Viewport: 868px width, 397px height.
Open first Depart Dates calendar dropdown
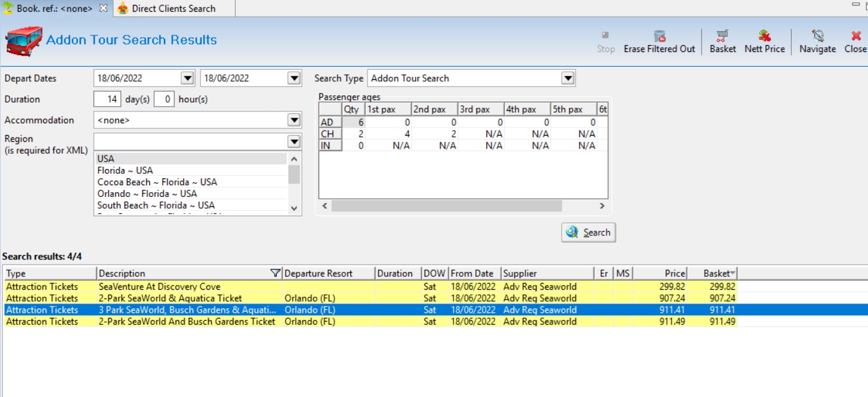[187, 78]
